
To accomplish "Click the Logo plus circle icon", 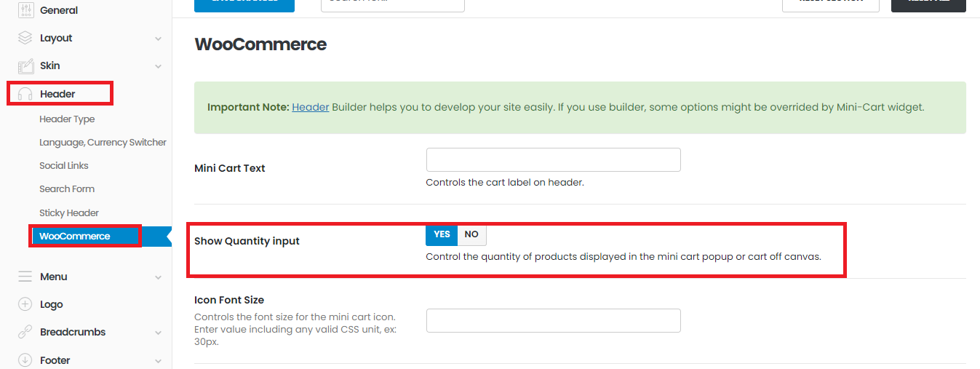I will tap(25, 304).
